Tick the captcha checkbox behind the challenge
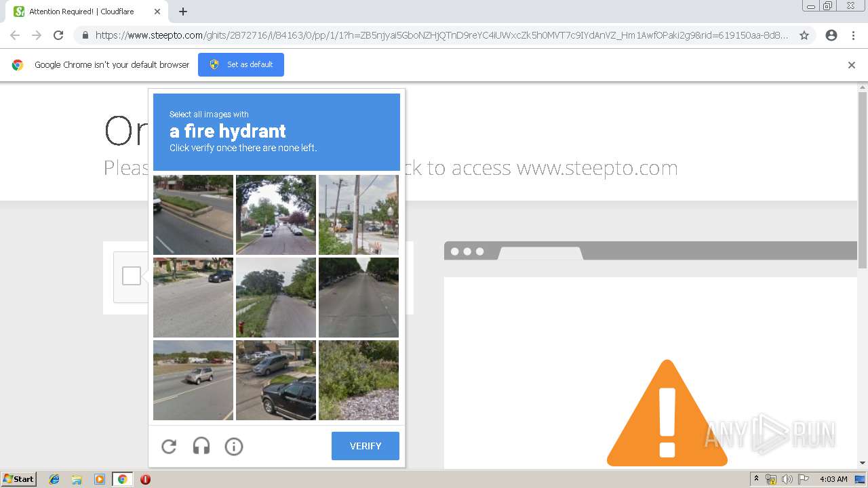Screen dimensions: 868x488 tap(132, 276)
